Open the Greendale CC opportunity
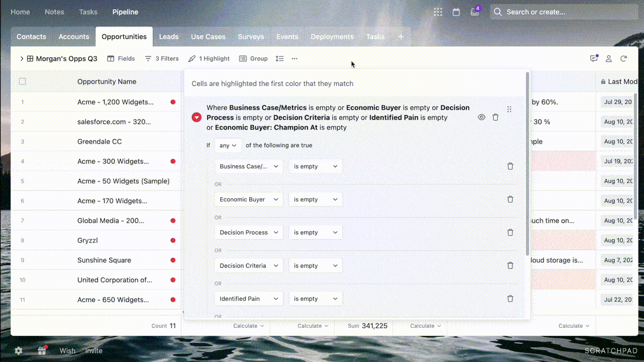This screenshot has width=644, height=362. point(100,141)
